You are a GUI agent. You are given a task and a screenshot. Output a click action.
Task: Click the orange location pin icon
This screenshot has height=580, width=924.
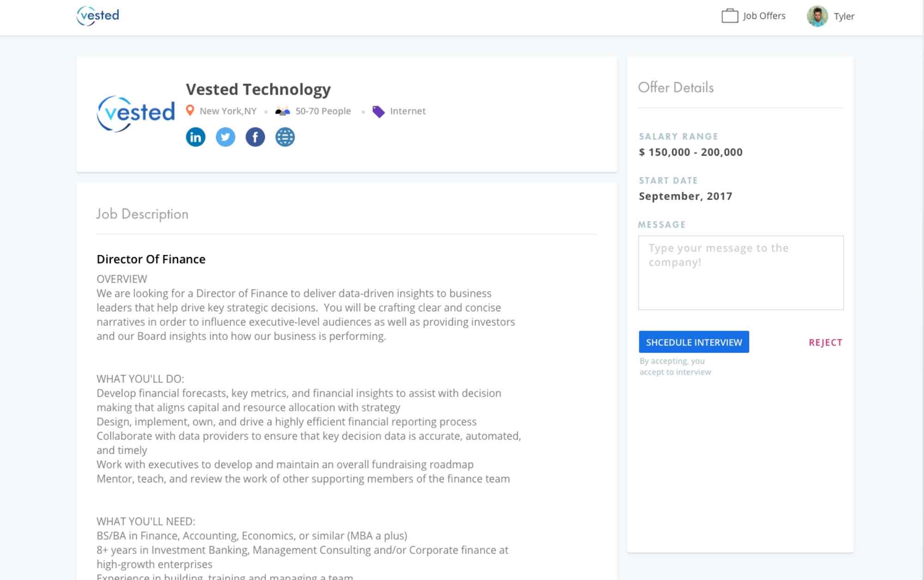click(190, 110)
